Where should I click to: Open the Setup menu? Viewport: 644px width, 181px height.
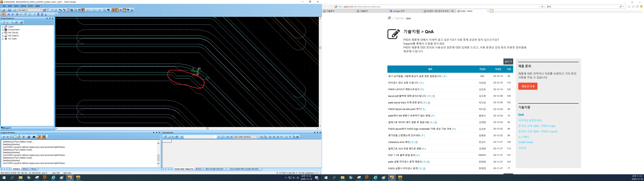pyautogui.click(x=23, y=6)
